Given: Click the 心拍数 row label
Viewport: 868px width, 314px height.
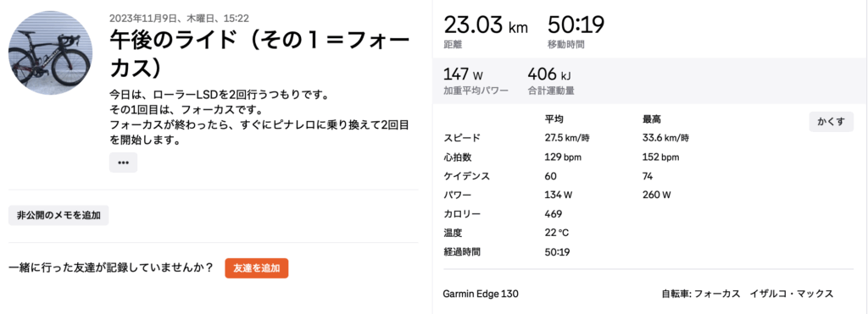Looking at the screenshot, I should click(x=458, y=157).
